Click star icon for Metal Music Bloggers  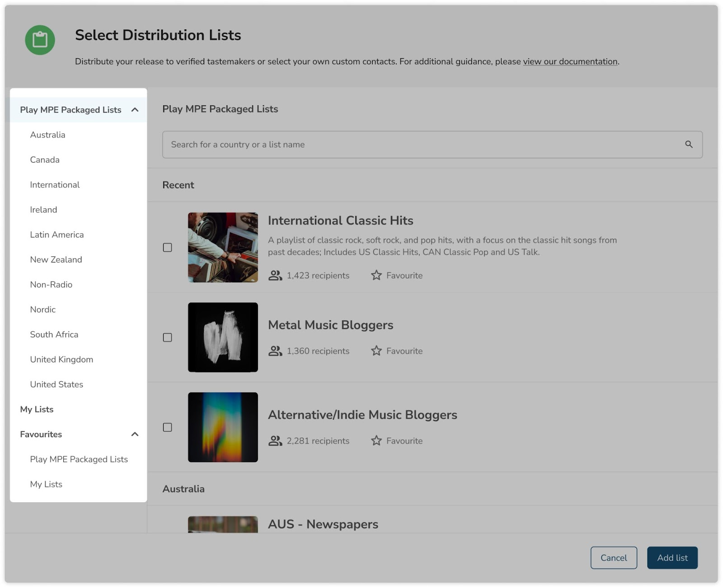click(376, 350)
